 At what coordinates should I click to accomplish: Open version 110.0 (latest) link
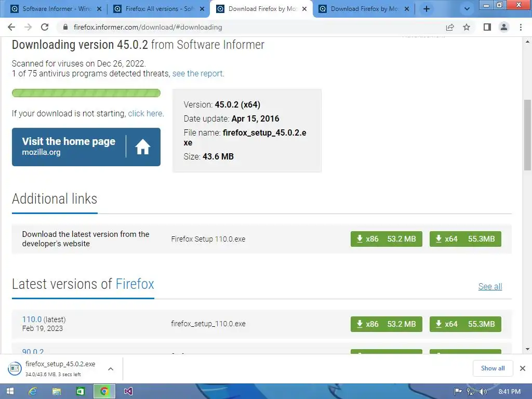click(x=32, y=320)
